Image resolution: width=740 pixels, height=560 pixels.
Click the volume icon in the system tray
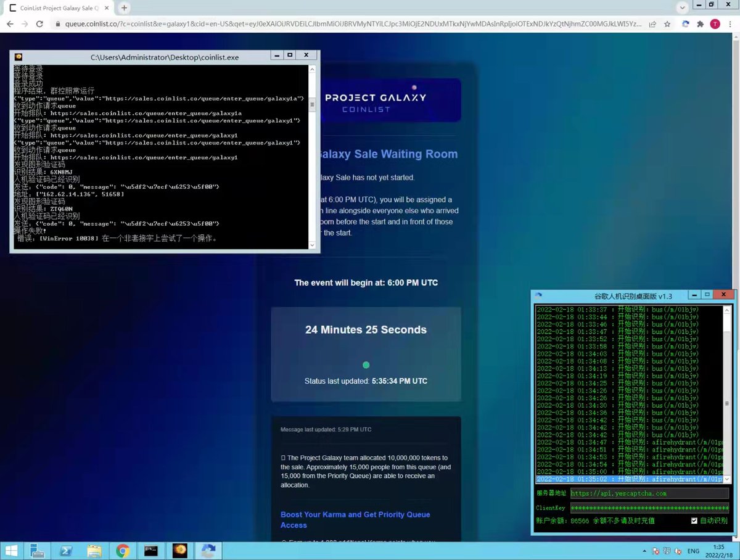tap(676, 551)
